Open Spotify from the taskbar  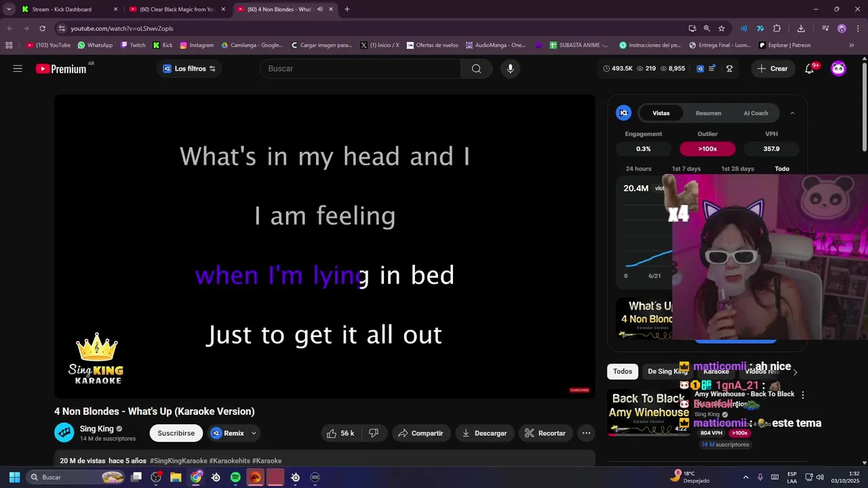click(x=235, y=477)
